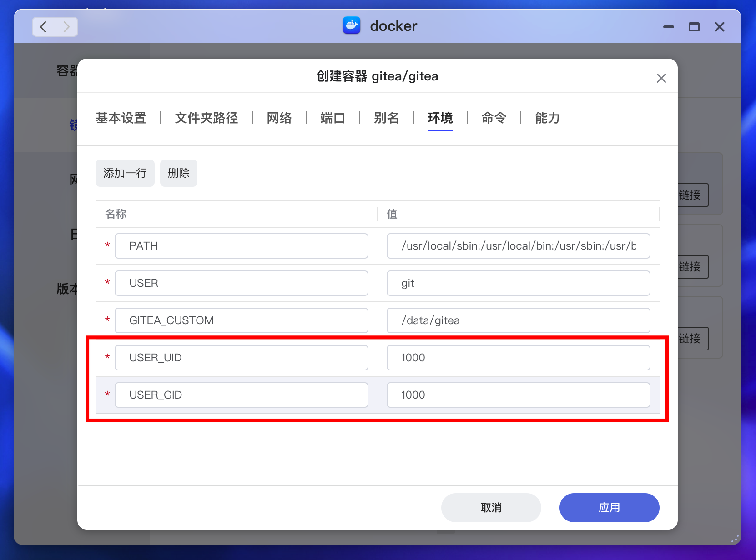The image size is (756, 560).
Task: Switch to the 基本设置 tab
Action: pos(121,118)
